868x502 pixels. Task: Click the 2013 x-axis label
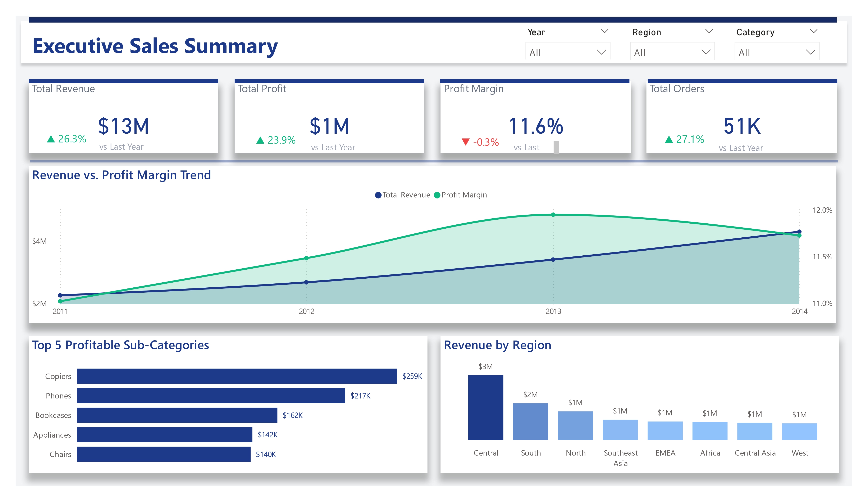click(x=553, y=311)
